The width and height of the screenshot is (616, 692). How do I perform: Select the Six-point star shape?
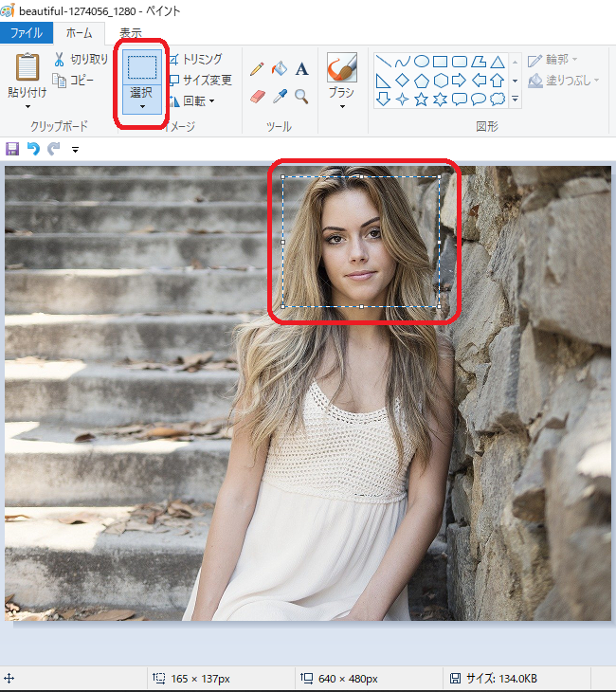click(441, 100)
